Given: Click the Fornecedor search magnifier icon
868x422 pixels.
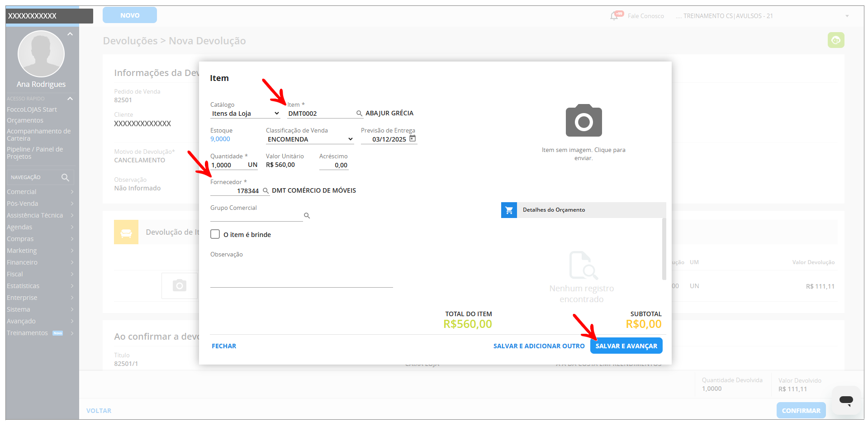Looking at the screenshot, I should (266, 191).
